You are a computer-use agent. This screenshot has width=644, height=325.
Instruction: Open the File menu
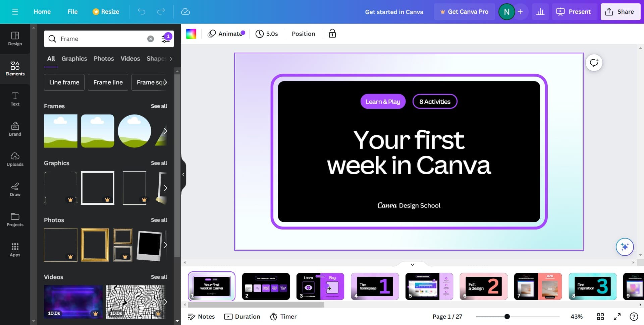tap(72, 12)
